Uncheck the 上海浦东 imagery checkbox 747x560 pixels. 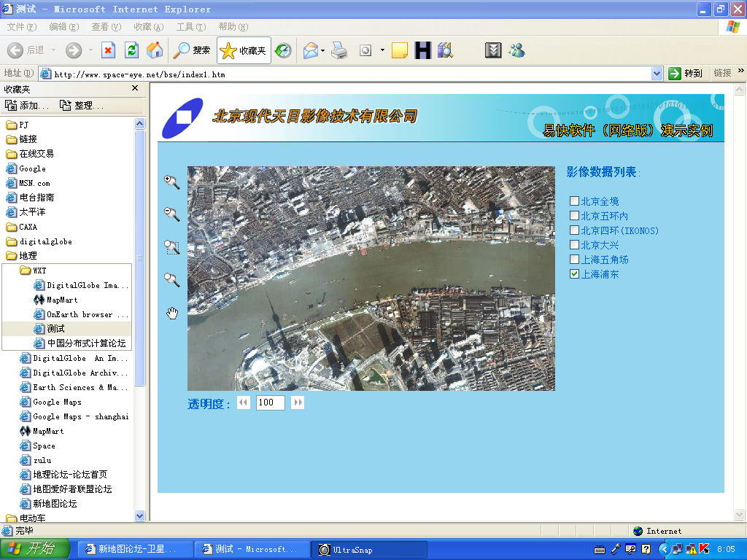(575, 274)
